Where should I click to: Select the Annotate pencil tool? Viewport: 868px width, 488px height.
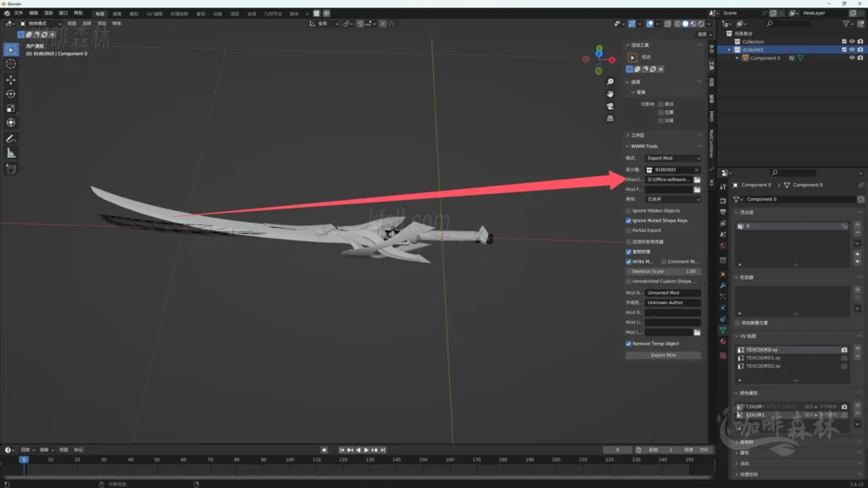coord(11,138)
